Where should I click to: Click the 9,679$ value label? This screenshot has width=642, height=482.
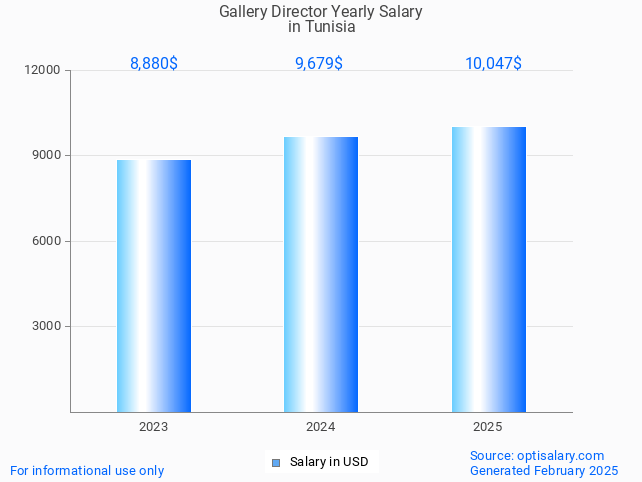click(319, 63)
